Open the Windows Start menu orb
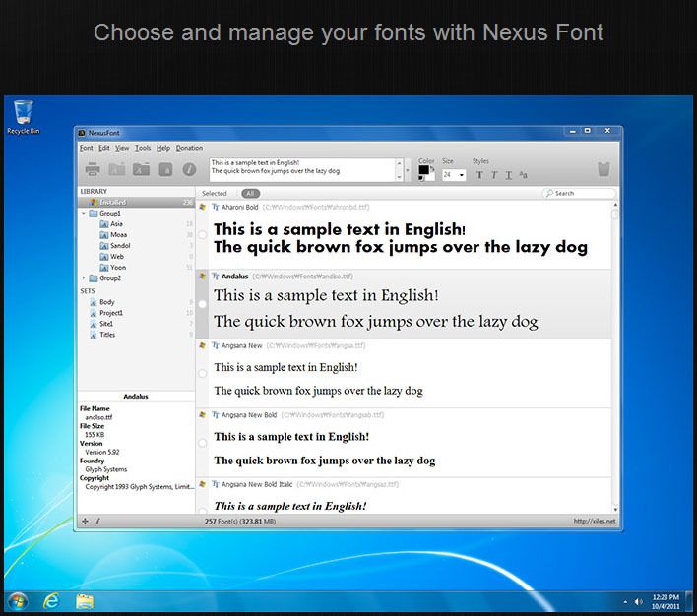Image resolution: width=697 pixels, height=616 pixels. click(18, 602)
